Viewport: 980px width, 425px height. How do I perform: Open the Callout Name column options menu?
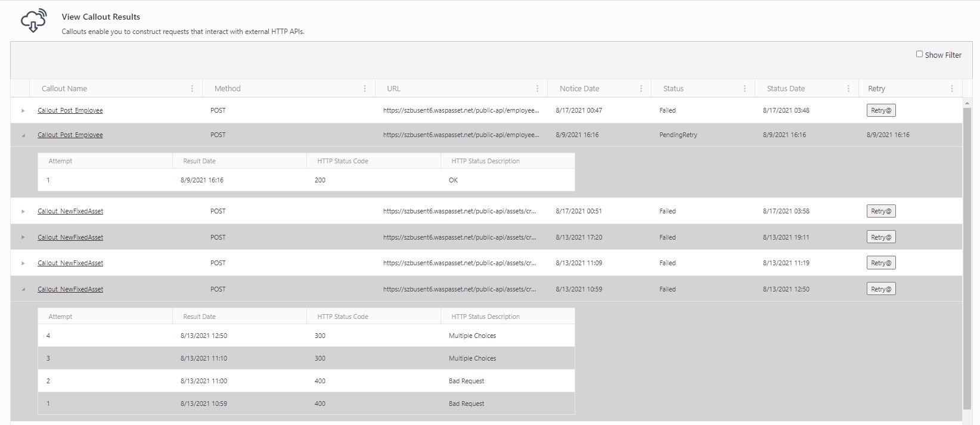click(x=192, y=88)
